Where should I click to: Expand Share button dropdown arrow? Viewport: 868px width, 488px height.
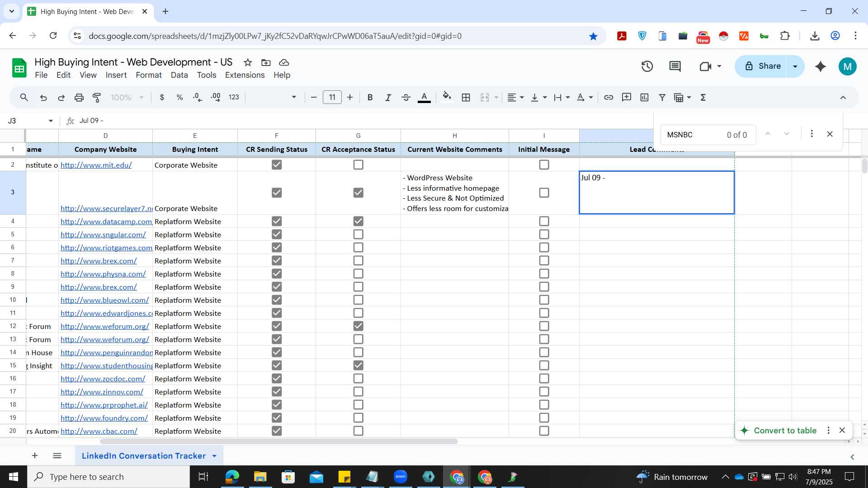coord(795,66)
